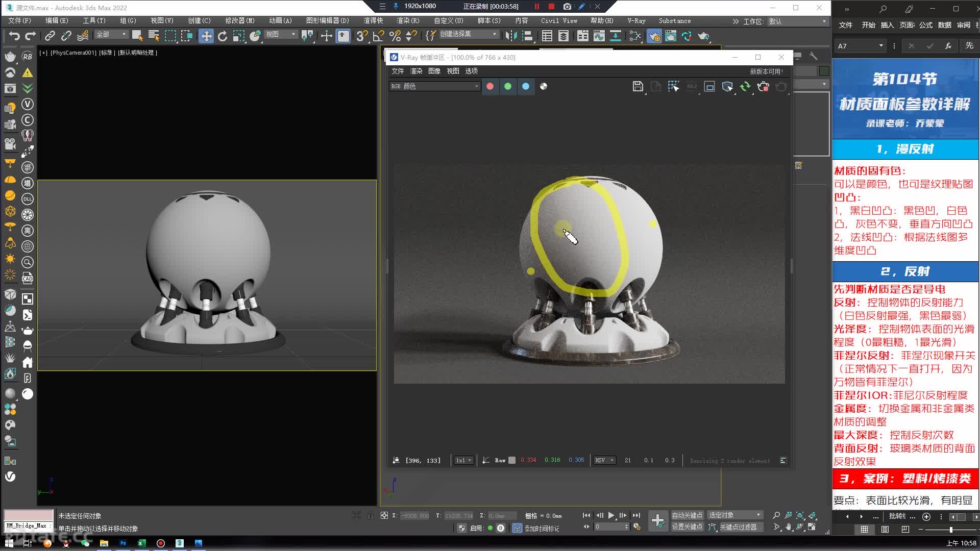Viewport: 980px width, 551px height.
Task: Adjust the spreadsheet zoom slider handle
Action: (951, 530)
